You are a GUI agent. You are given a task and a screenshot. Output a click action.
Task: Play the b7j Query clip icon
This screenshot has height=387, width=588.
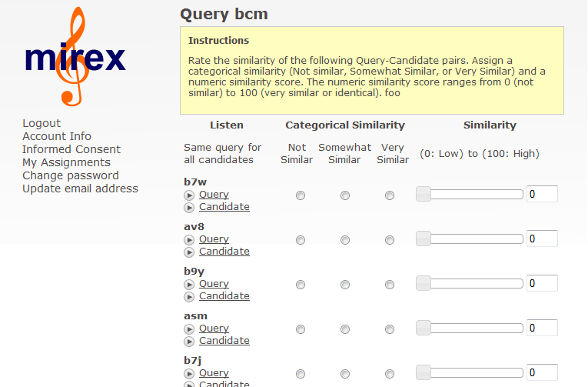(189, 374)
